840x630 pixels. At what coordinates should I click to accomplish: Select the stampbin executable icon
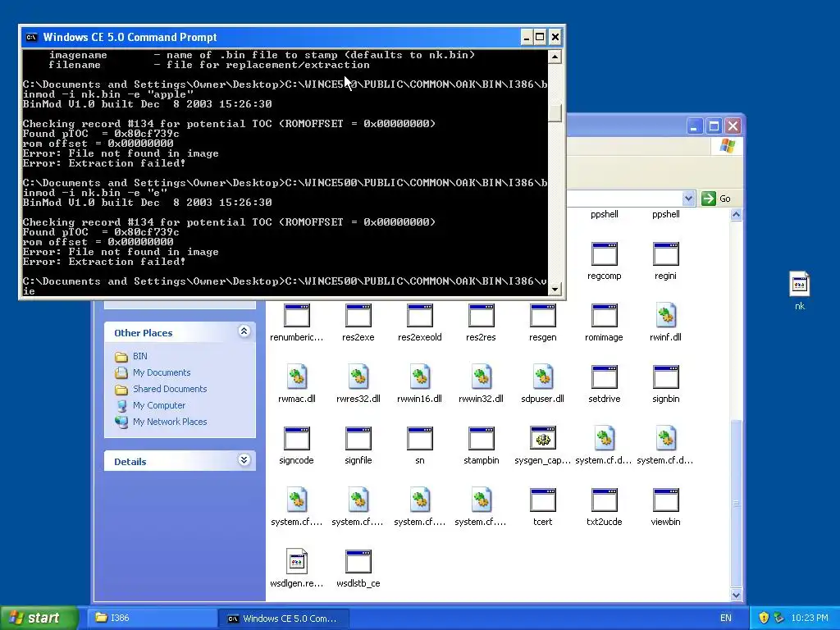point(481,439)
